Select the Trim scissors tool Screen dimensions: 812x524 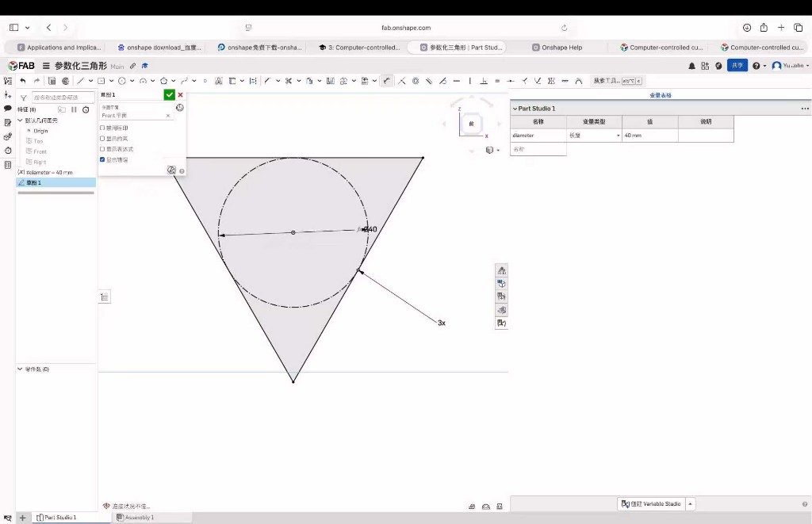point(289,81)
